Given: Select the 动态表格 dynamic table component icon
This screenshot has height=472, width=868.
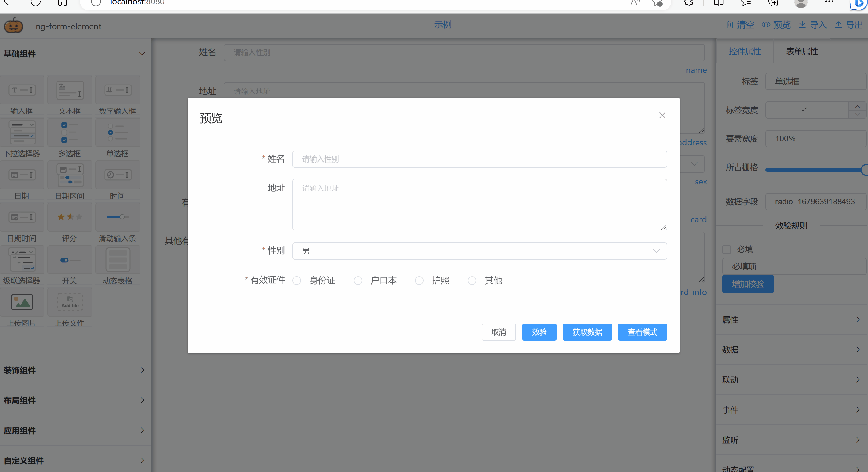Looking at the screenshot, I should 118,260.
